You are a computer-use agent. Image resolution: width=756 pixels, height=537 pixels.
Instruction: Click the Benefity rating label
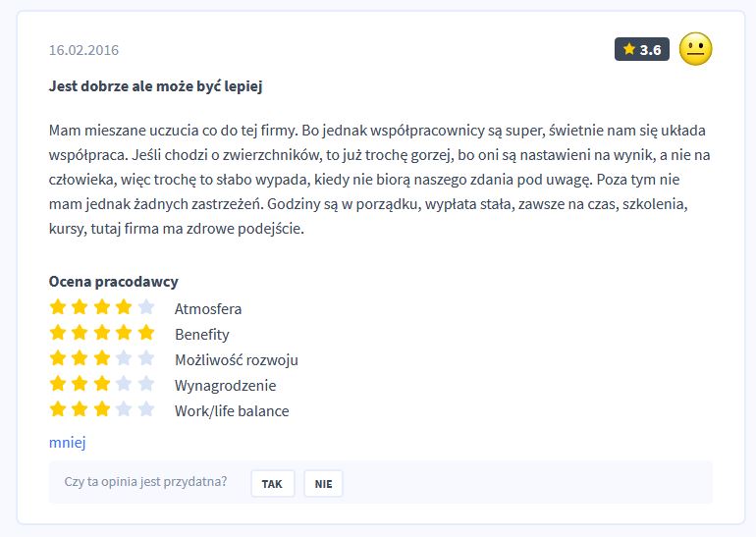[202, 334]
